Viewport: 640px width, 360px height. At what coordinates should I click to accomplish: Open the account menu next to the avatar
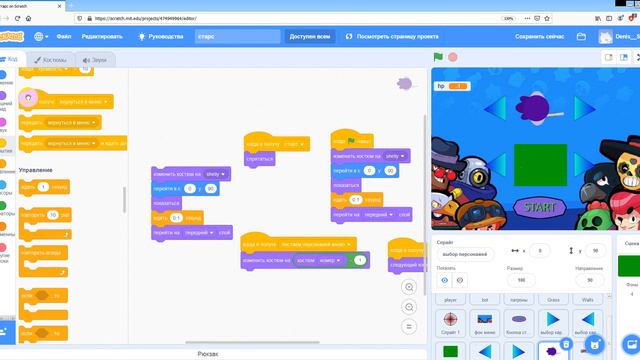620,37
